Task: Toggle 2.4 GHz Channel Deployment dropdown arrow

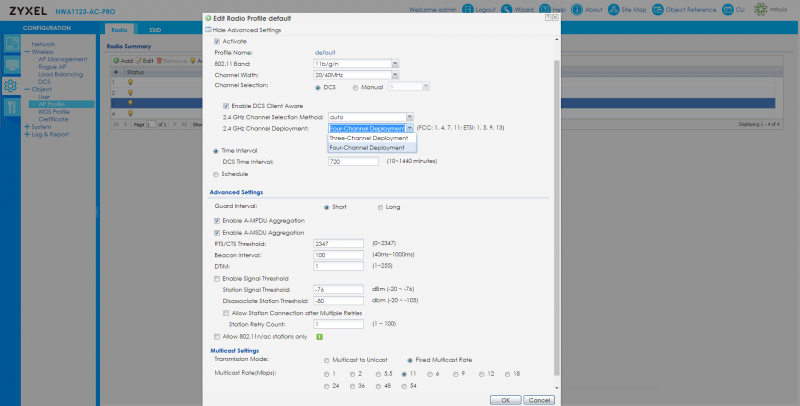Action: coord(409,129)
